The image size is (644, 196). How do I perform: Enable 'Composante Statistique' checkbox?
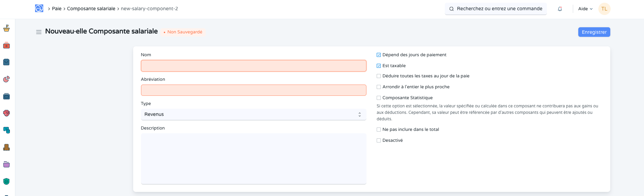coord(379,98)
